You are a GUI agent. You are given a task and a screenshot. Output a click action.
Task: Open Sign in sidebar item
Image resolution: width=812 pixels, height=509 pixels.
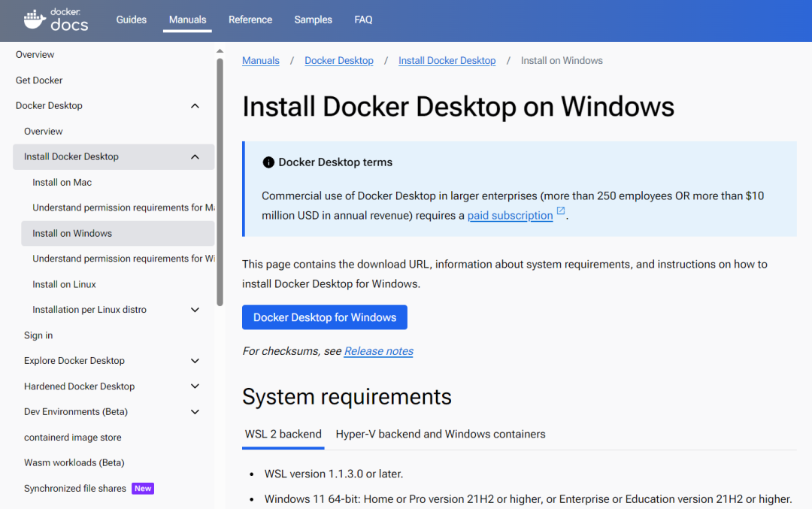click(x=38, y=335)
